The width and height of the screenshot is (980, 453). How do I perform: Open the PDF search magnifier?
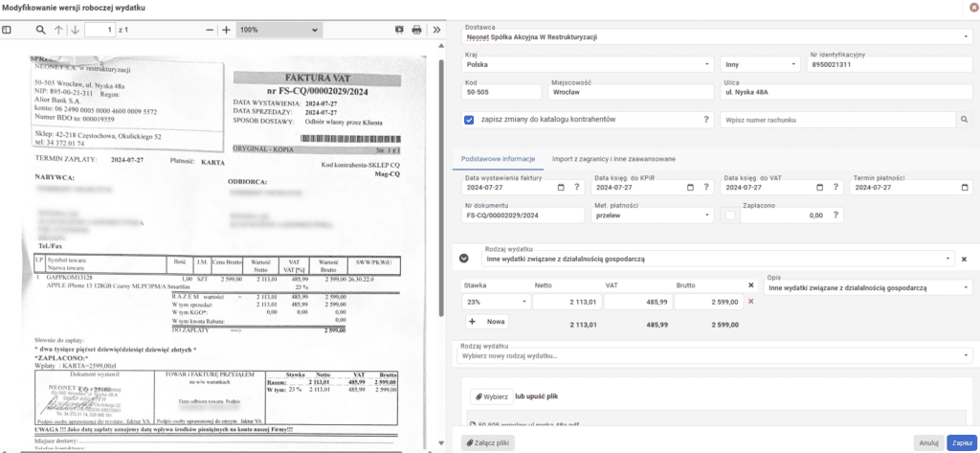coord(40,30)
